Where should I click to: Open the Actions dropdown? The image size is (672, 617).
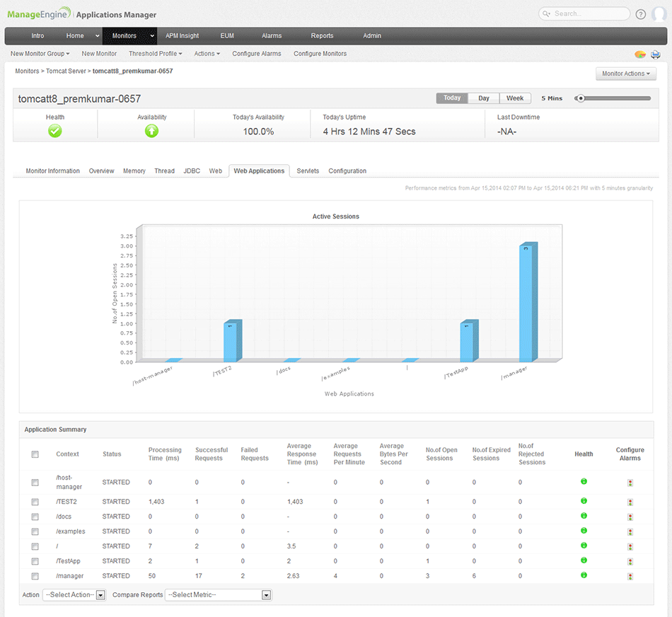(207, 54)
